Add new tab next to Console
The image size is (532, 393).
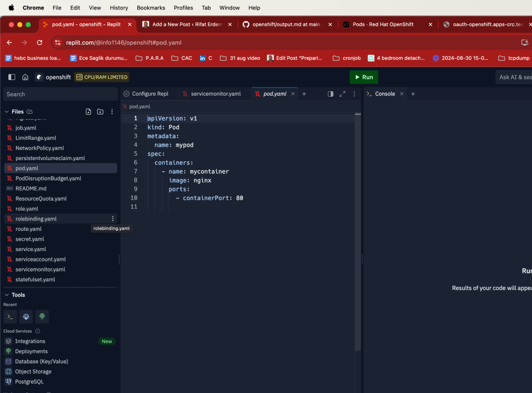(x=413, y=94)
